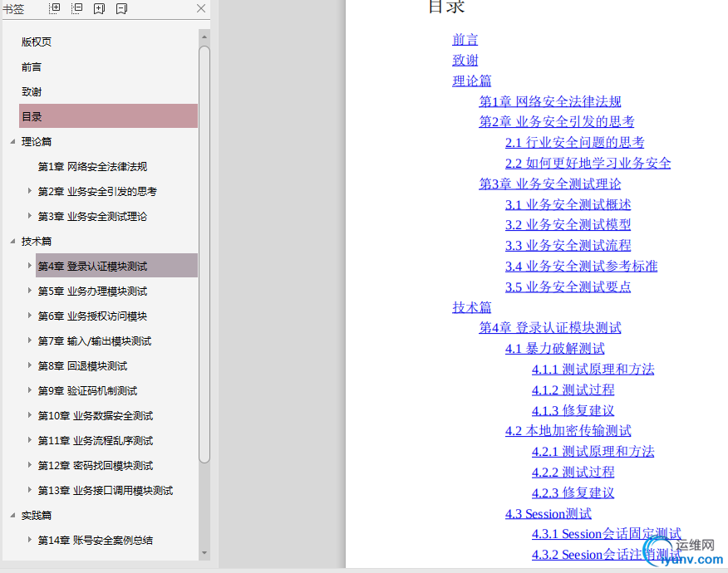Open the 4.2.1 测试原理和方法 link
The height and width of the screenshot is (573, 728).
pos(593,452)
